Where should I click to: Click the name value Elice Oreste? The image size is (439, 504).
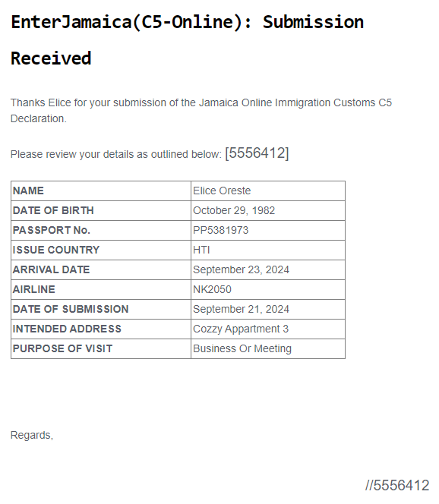tap(222, 191)
